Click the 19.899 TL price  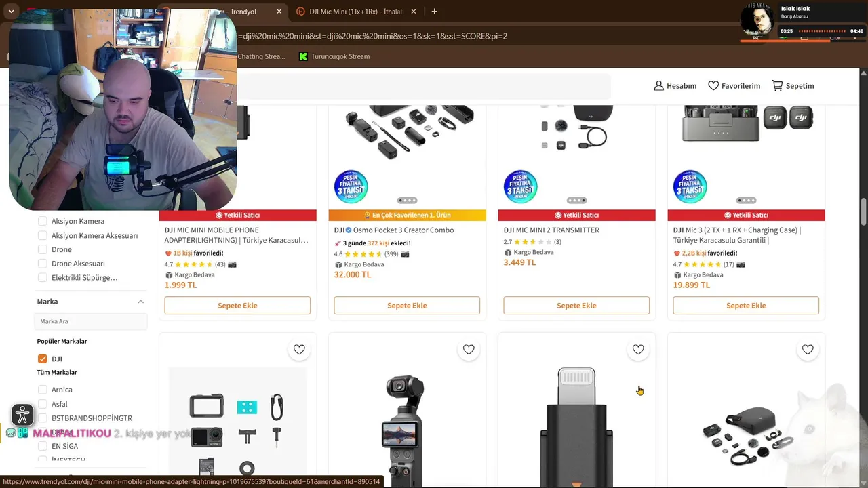(x=692, y=285)
